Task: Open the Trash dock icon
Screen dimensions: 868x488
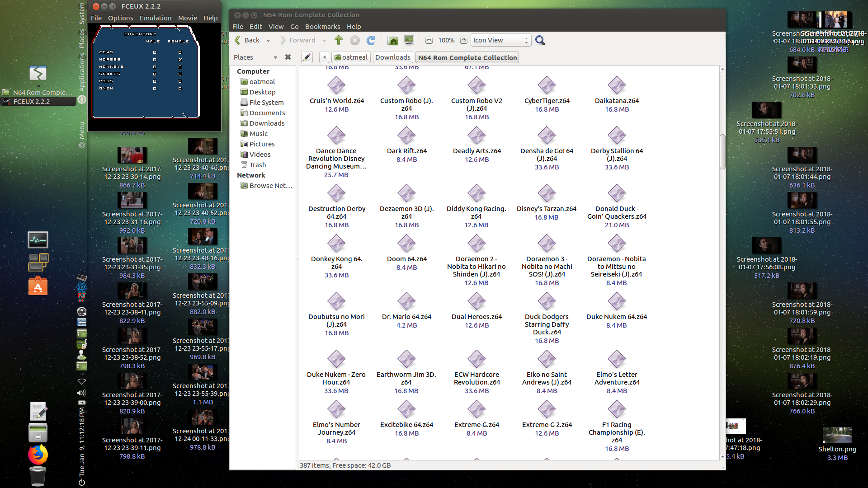Action: click(38, 476)
